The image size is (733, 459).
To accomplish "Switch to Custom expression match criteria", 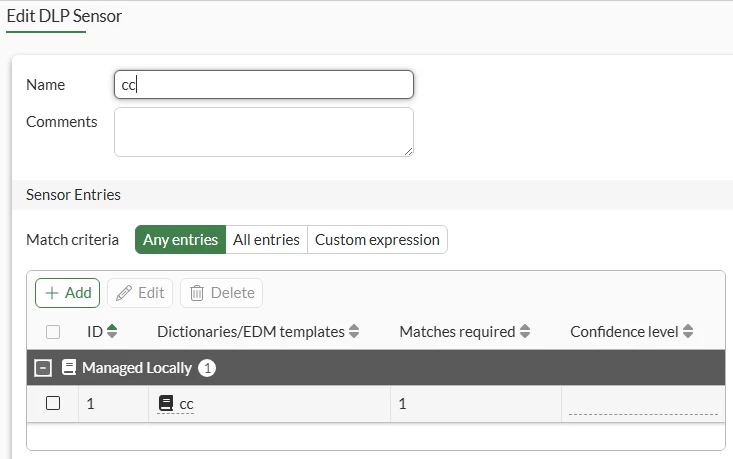I will 377,240.
